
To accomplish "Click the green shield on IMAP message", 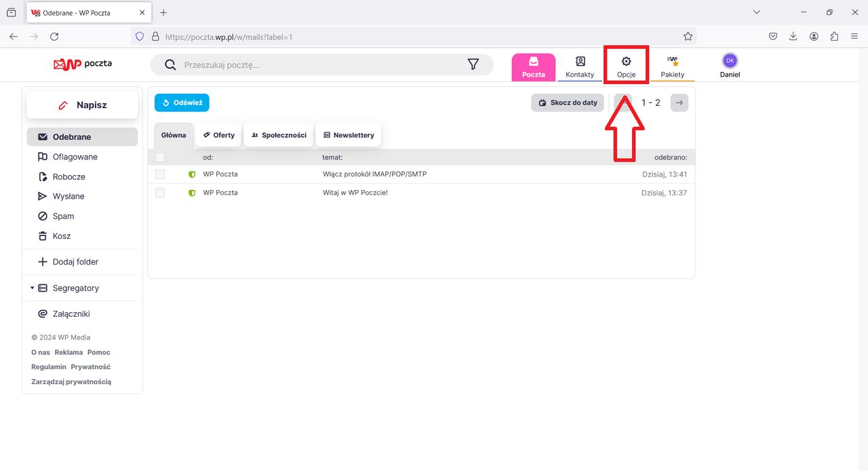I will click(192, 174).
